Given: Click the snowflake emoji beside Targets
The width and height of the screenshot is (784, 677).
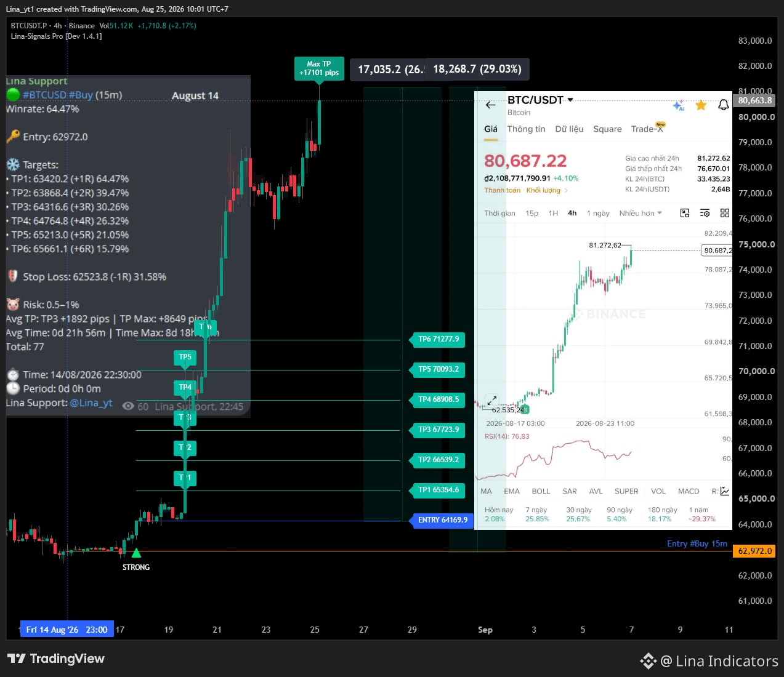Looking at the screenshot, I should [13, 164].
